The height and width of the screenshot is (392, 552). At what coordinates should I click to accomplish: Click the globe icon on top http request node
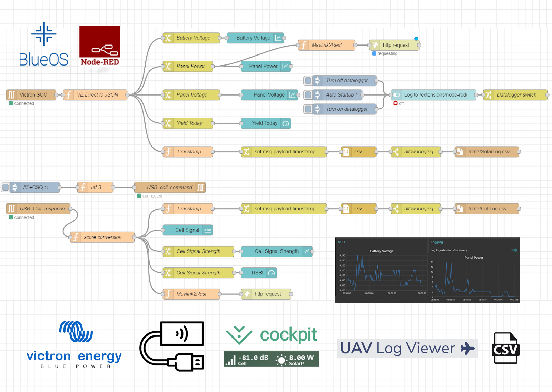coord(375,45)
